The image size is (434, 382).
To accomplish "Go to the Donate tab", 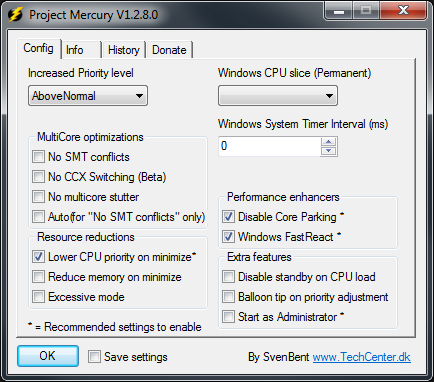I will click(169, 50).
